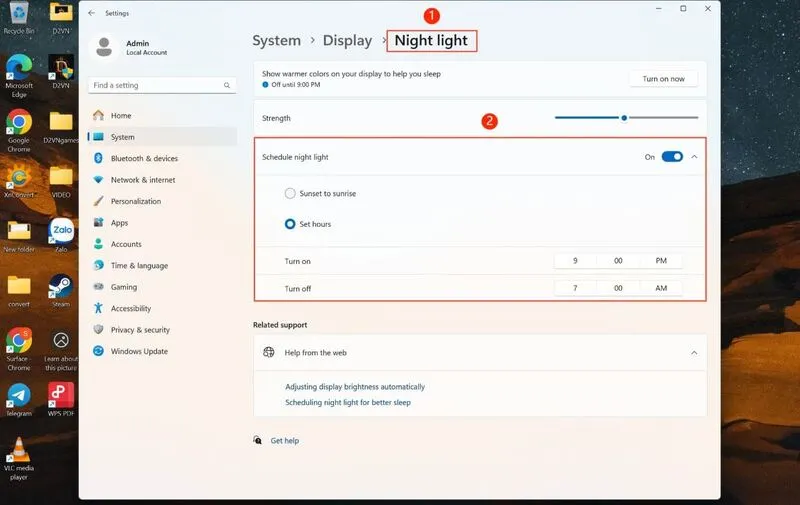Toggle the Schedule night light switch
The height and width of the screenshot is (505, 800).
(x=672, y=157)
